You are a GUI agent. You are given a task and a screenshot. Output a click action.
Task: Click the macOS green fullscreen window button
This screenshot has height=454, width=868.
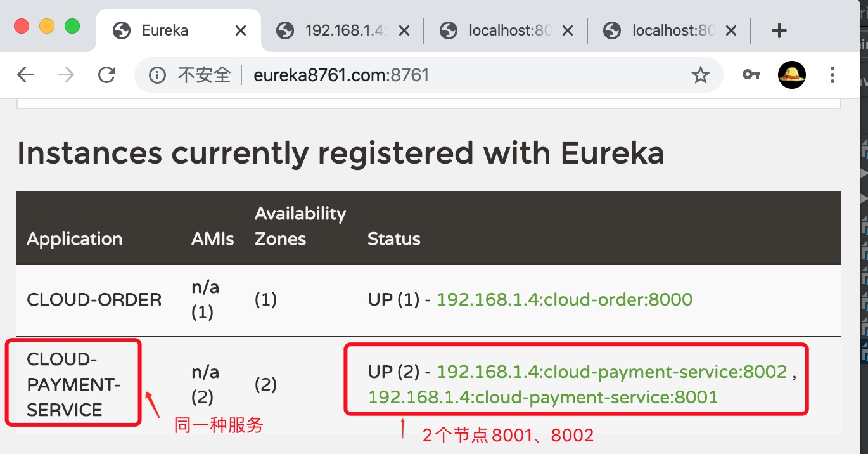[x=72, y=27]
